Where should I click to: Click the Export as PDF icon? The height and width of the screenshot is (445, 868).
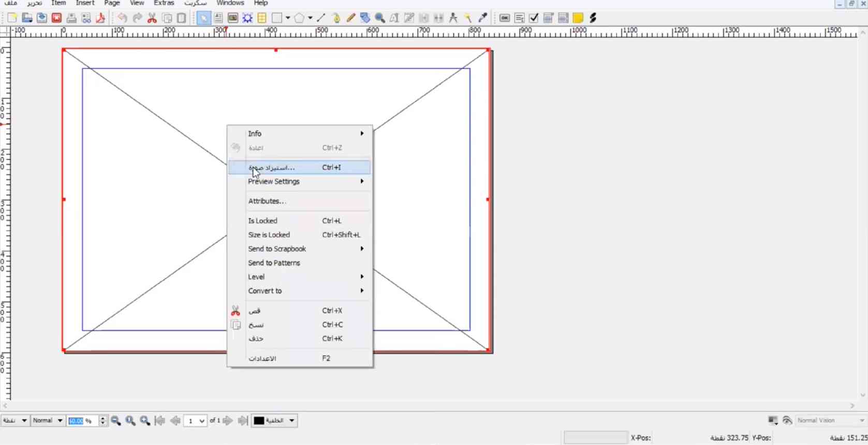click(x=100, y=18)
